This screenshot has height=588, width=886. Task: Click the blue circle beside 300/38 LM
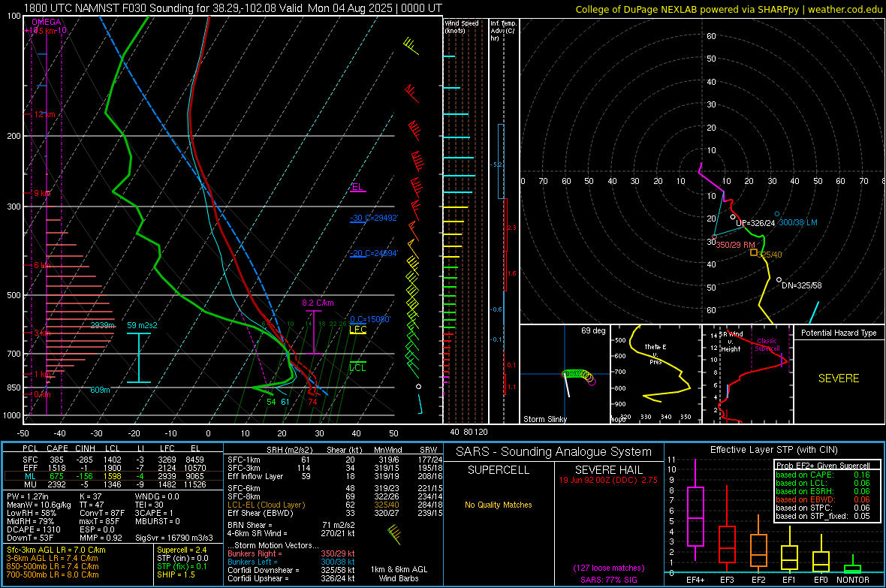click(777, 214)
